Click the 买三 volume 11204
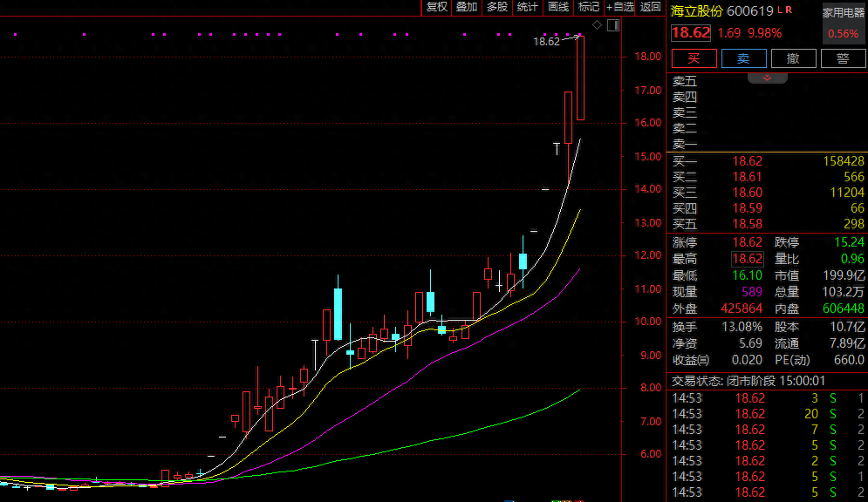This screenshot has width=868, height=502. click(x=847, y=193)
